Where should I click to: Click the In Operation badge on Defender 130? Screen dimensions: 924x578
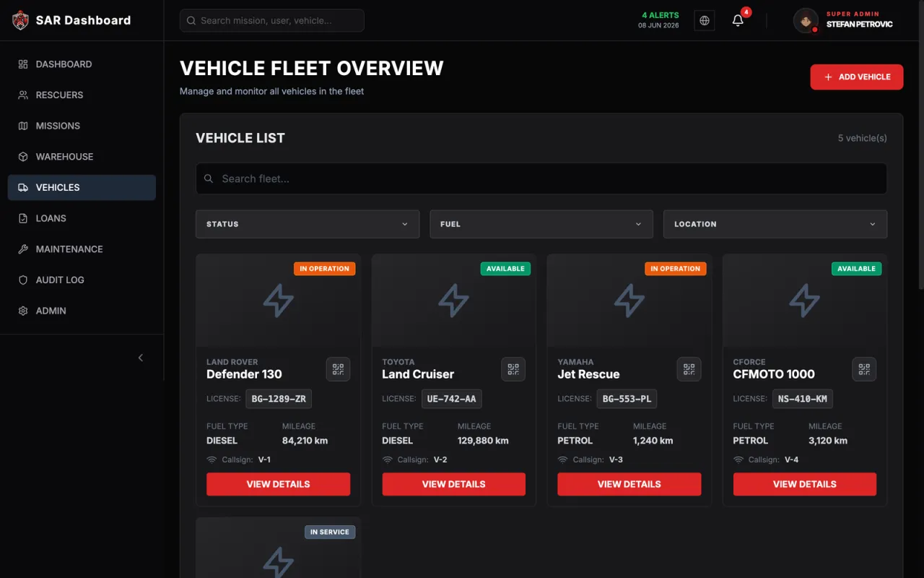[324, 269]
